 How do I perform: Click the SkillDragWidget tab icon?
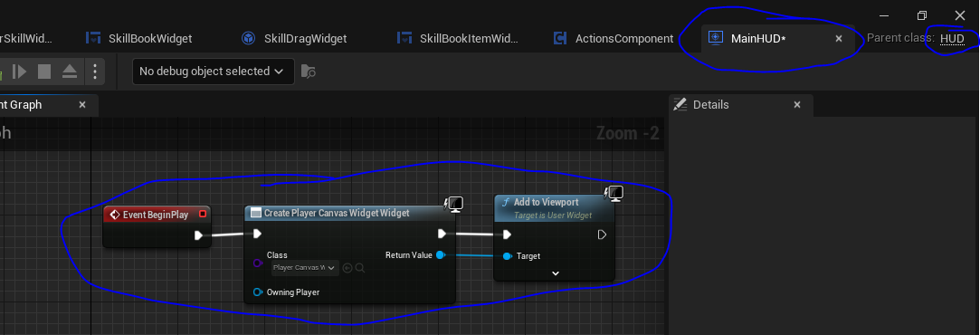click(248, 39)
